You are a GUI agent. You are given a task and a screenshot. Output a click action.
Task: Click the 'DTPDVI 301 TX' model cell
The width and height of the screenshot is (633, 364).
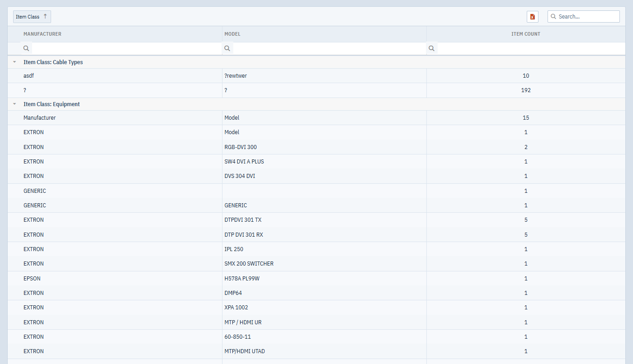coord(324,220)
